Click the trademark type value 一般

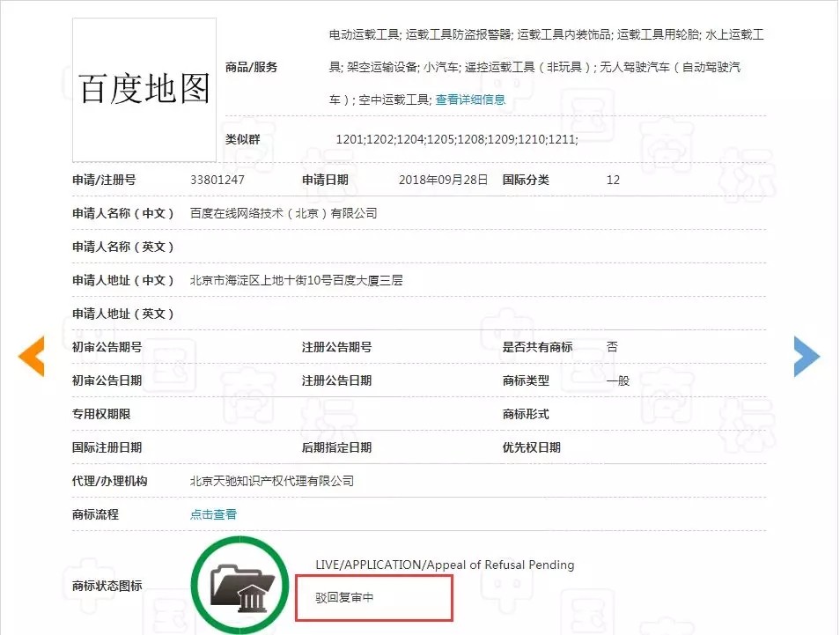click(618, 381)
